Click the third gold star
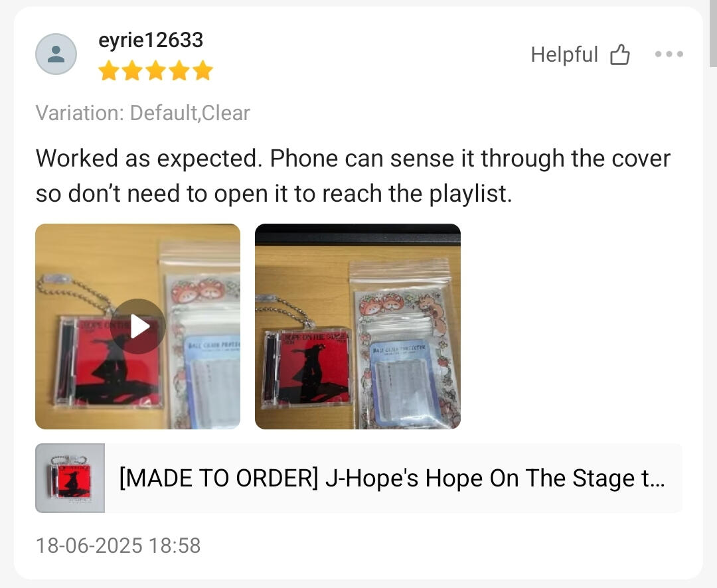Viewport: 717px width, 588px height. pyautogui.click(x=156, y=71)
